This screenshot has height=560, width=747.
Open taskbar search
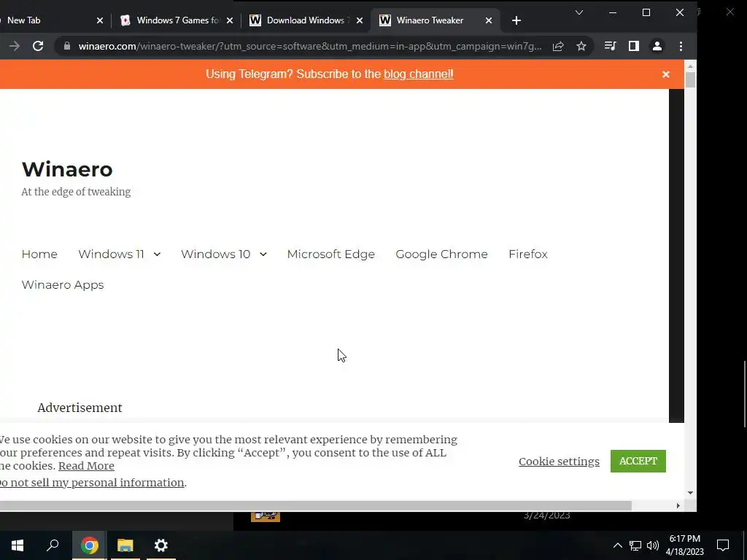point(53,545)
